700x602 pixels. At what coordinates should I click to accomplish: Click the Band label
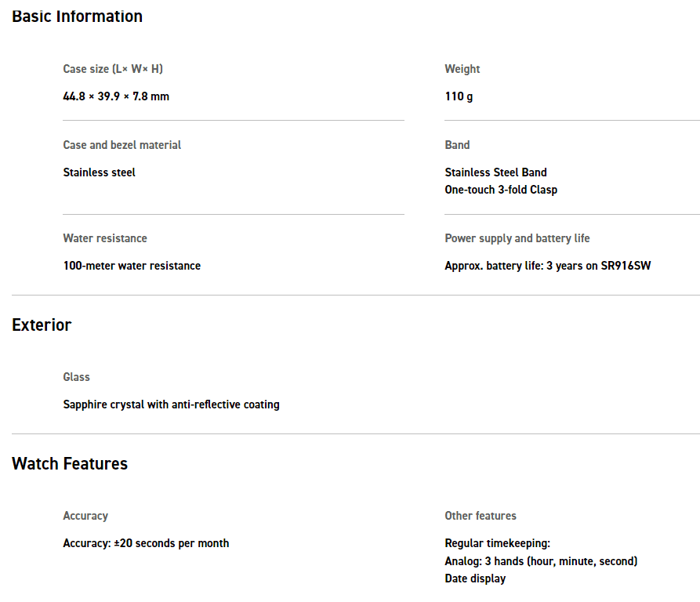pyautogui.click(x=457, y=145)
